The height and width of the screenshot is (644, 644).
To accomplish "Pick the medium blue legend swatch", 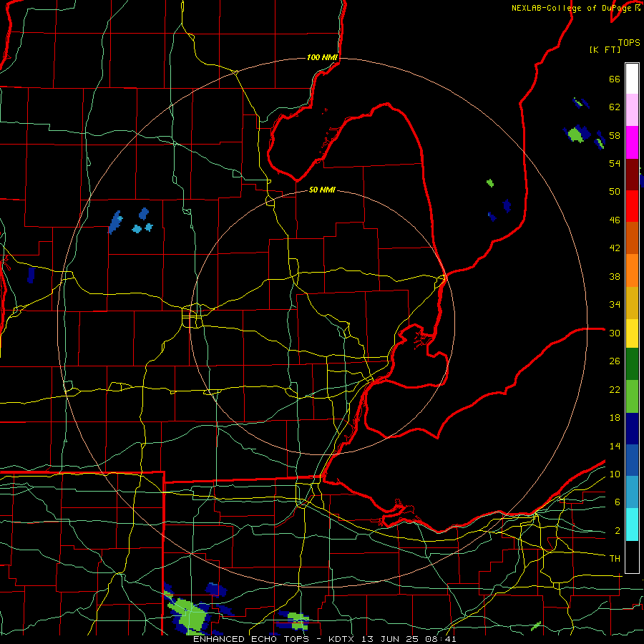I will [632, 460].
